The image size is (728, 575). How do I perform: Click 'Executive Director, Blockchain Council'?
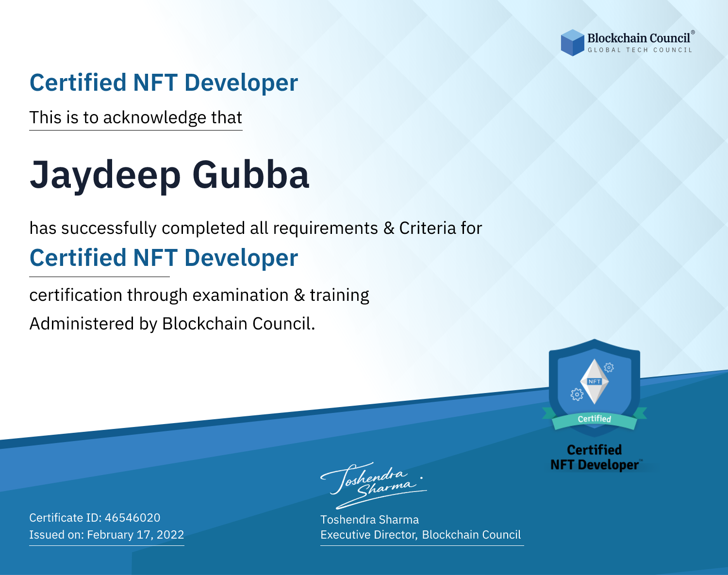tap(420, 535)
